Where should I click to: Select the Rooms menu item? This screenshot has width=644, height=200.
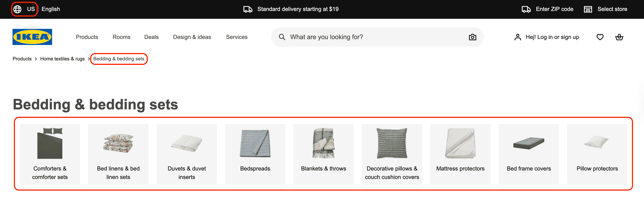click(121, 37)
